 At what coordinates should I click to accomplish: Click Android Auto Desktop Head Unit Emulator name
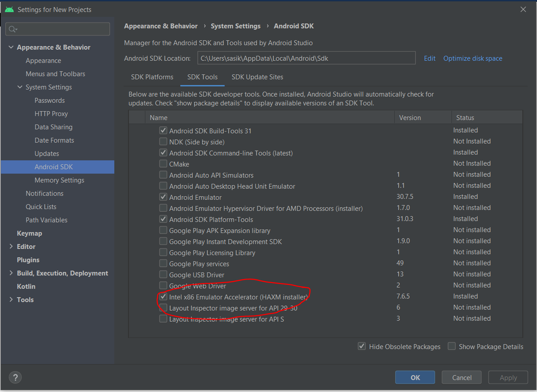tap(232, 186)
